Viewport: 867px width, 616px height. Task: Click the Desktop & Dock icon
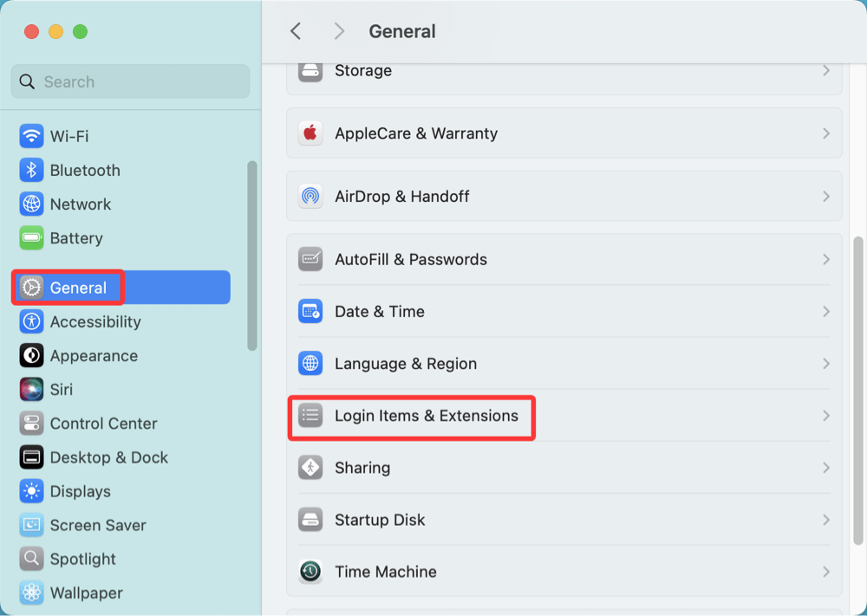pos(31,457)
